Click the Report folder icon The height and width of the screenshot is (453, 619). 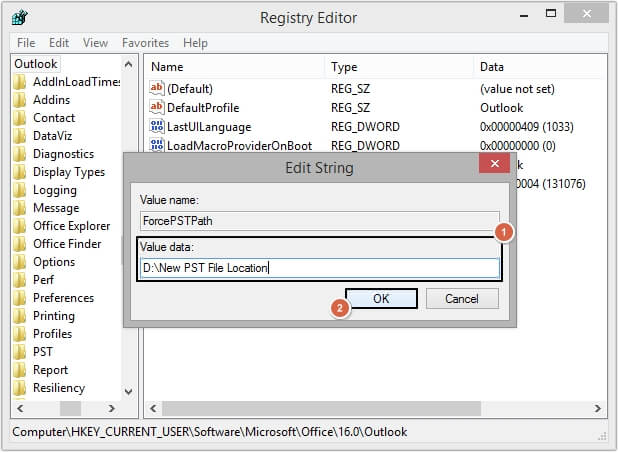(19, 370)
